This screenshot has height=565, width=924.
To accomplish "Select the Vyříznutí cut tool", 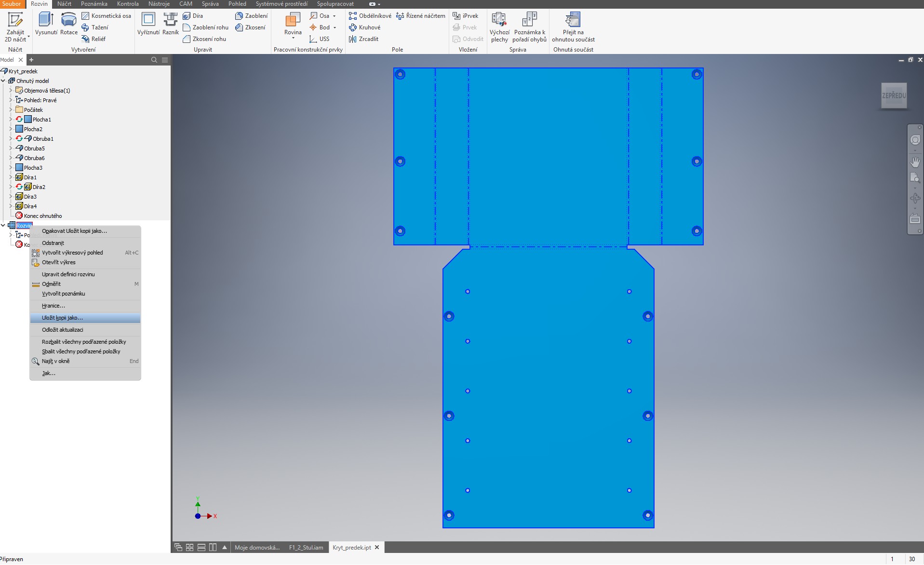I will click(148, 20).
